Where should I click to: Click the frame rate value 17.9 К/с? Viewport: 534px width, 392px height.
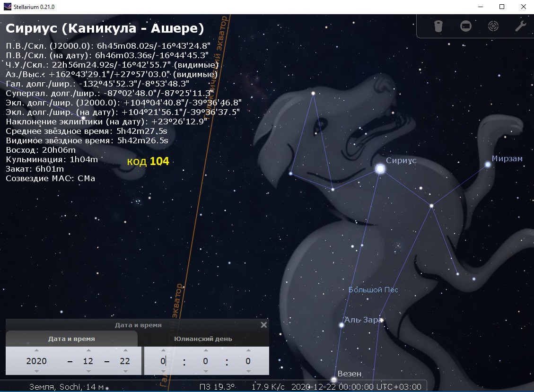268,387
